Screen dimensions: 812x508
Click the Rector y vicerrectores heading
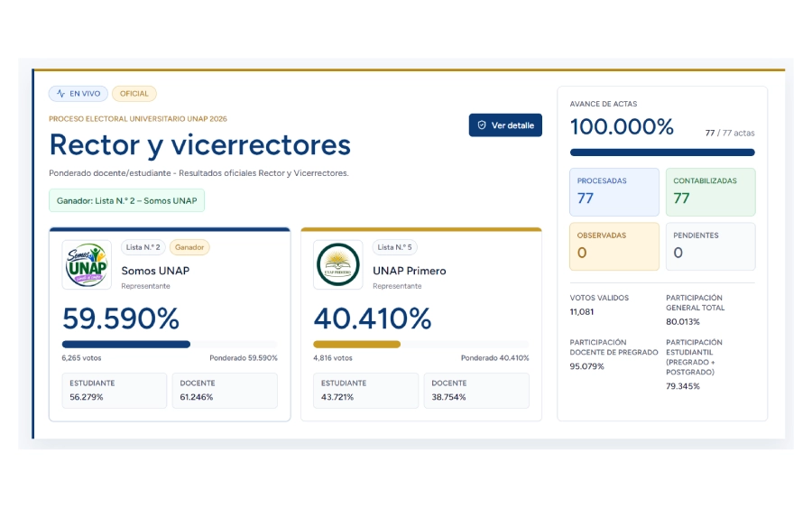(x=200, y=145)
